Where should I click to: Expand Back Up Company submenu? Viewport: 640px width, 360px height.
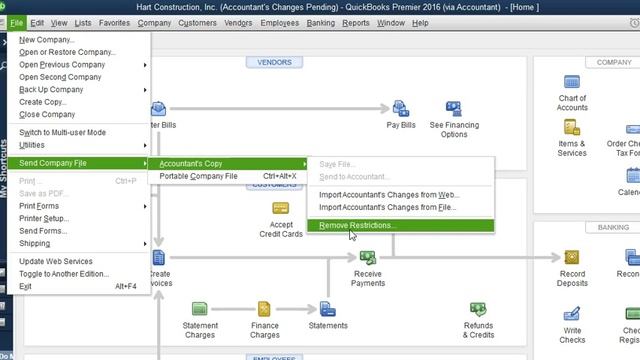79,90
